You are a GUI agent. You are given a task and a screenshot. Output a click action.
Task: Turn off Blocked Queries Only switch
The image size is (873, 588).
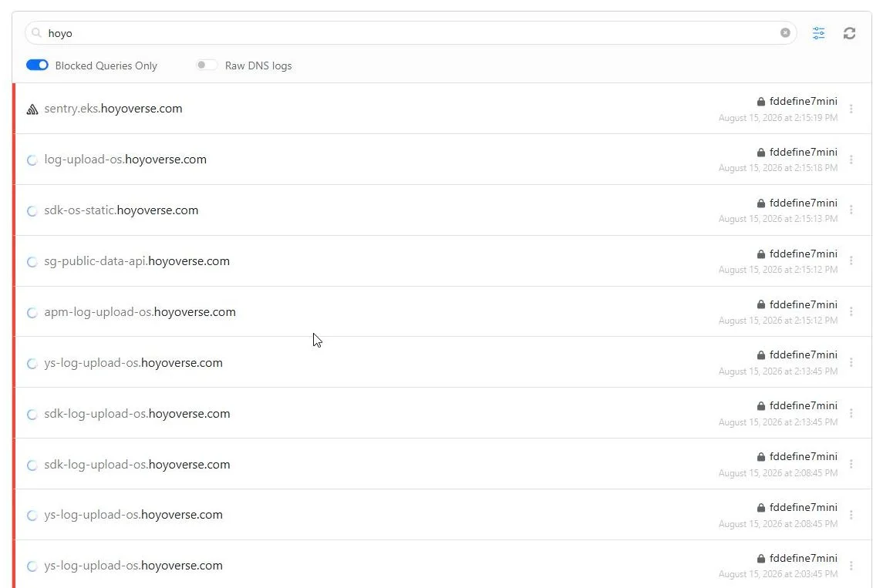(37, 65)
